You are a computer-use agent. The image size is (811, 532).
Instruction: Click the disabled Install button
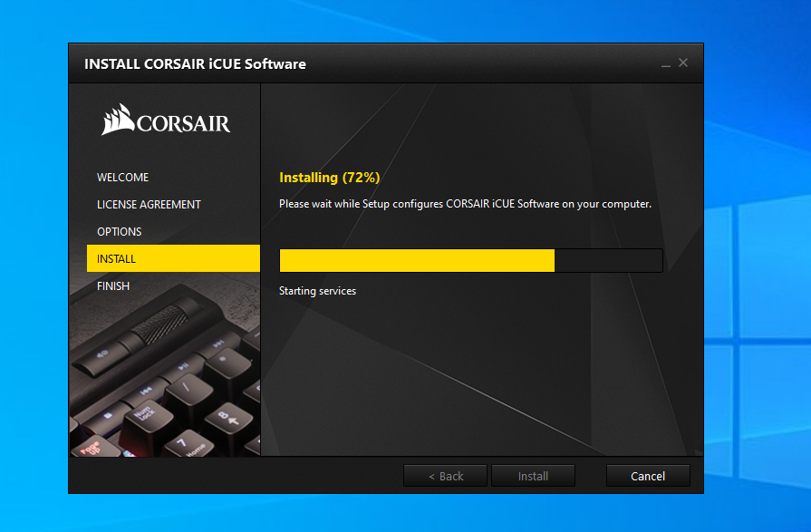click(533, 476)
